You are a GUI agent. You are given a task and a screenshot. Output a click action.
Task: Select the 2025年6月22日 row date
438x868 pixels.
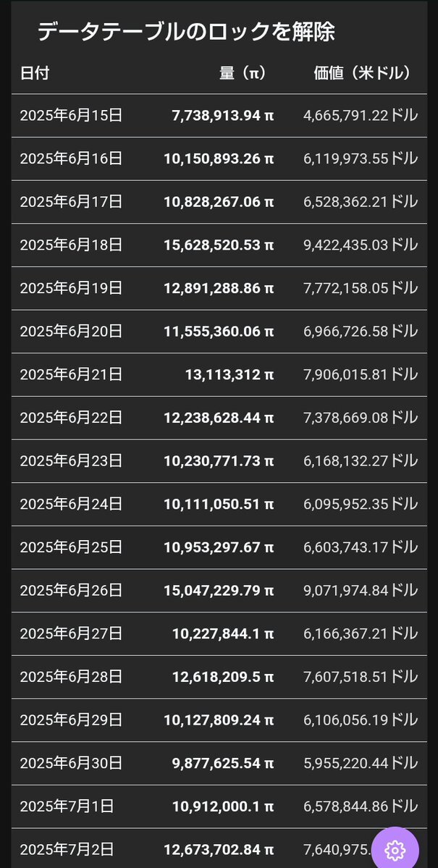[71, 418]
